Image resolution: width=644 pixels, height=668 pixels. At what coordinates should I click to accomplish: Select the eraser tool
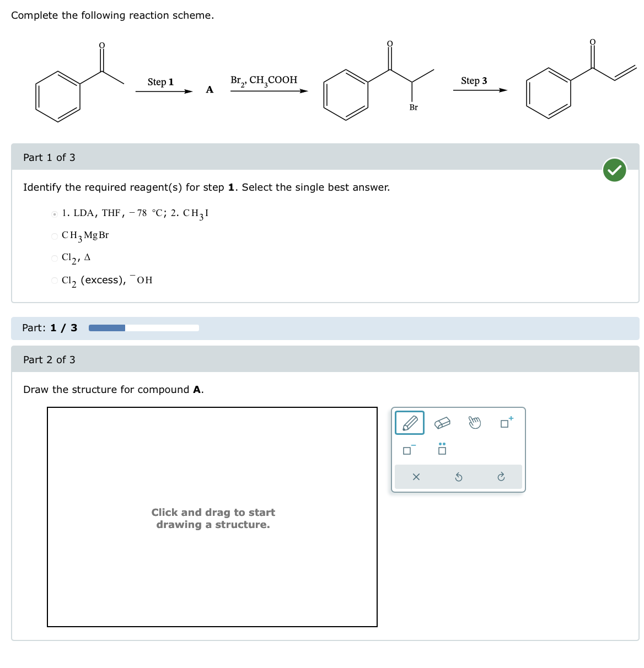point(443,423)
